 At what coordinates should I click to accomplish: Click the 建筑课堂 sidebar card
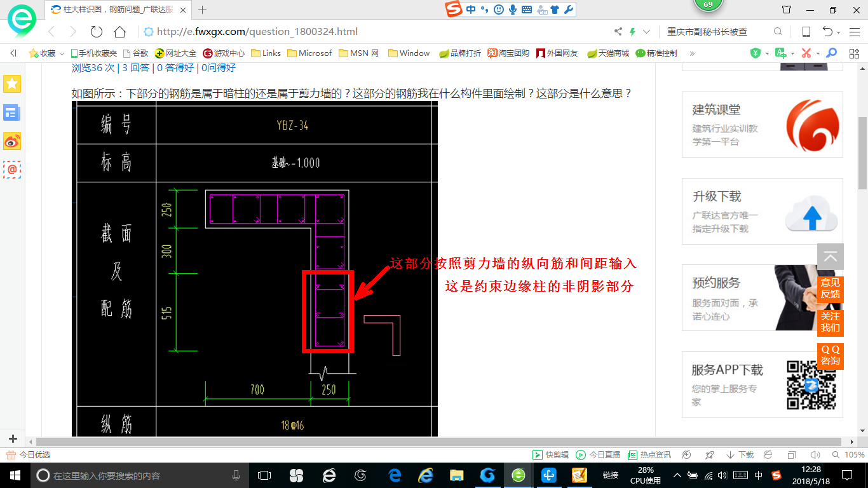[763, 125]
